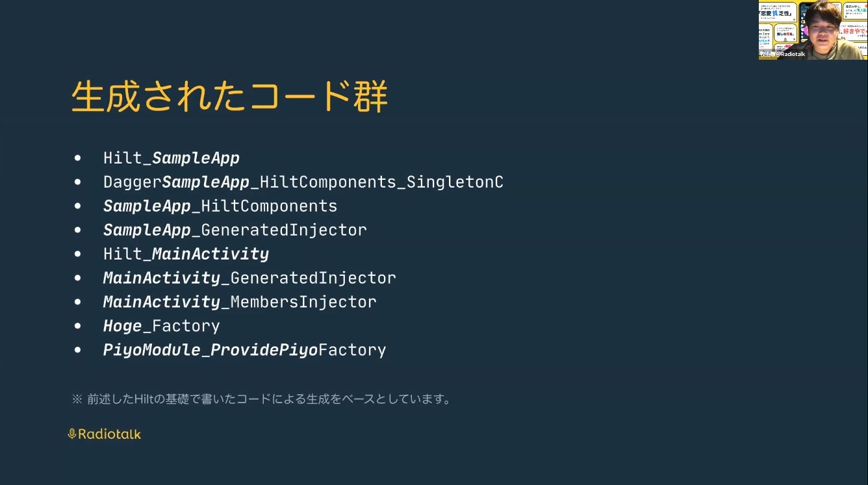Select the SampleApp_GeneratedInjector entry
The width and height of the screenshot is (868, 485).
point(235,230)
